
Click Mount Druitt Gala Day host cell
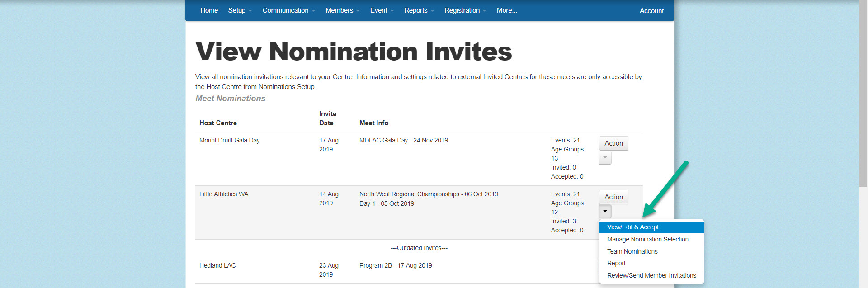coord(229,140)
